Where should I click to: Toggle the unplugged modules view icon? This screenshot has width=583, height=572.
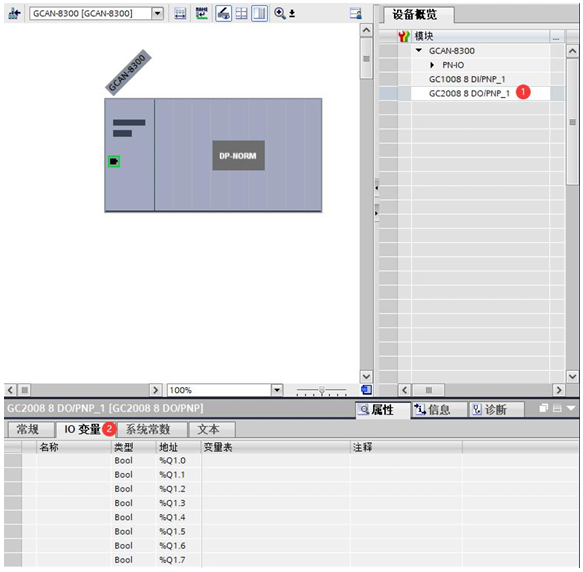click(223, 14)
